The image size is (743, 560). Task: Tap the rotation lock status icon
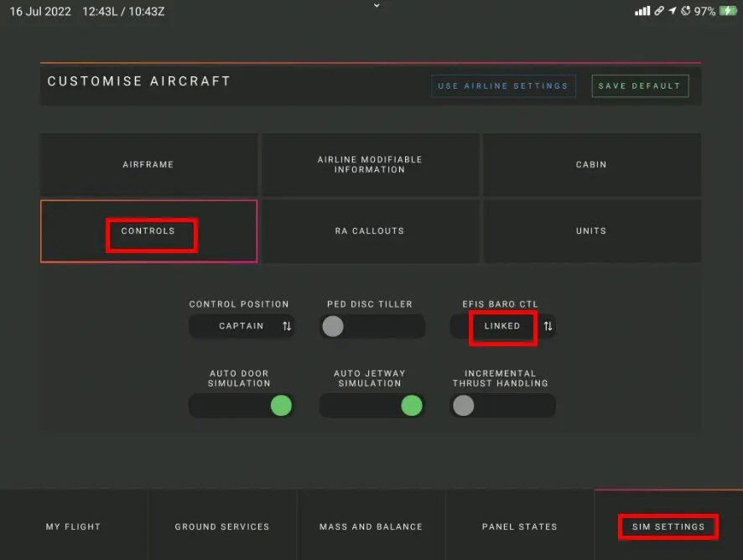click(686, 11)
